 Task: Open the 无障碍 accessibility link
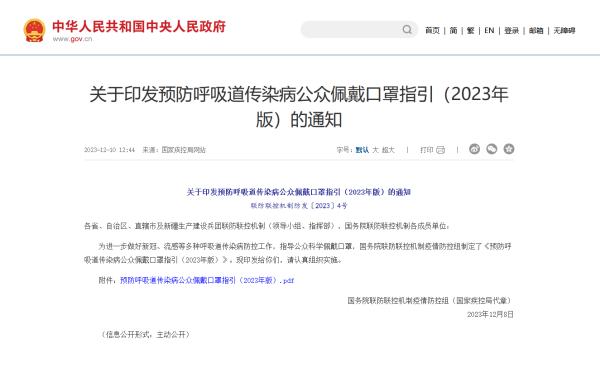564,31
